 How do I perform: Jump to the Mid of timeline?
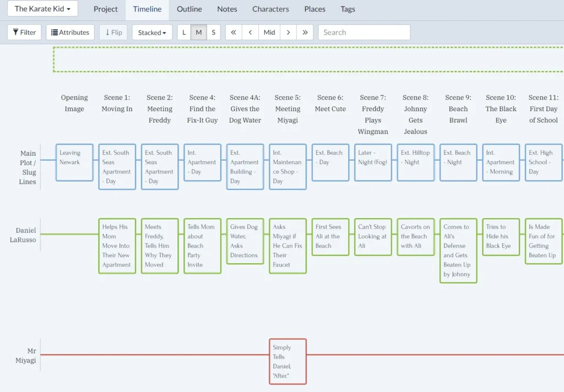(269, 32)
